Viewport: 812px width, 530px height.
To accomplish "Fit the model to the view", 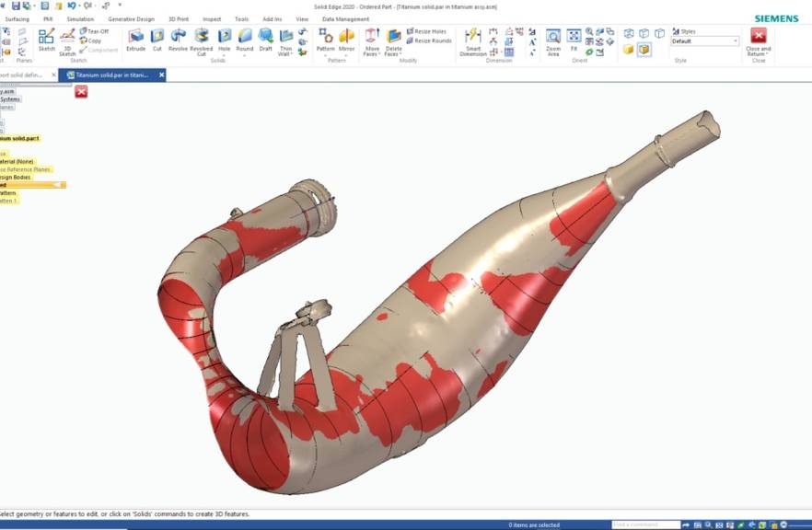I will (x=574, y=40).
